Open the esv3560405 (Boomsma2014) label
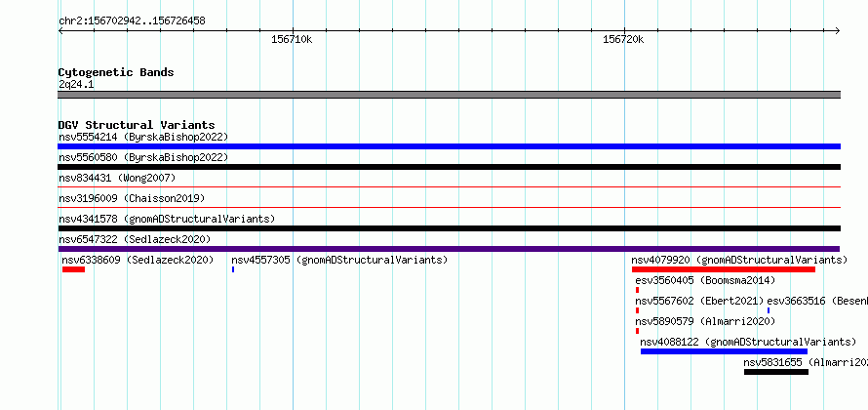Screen dimensions: 868x410 (705, 280)
